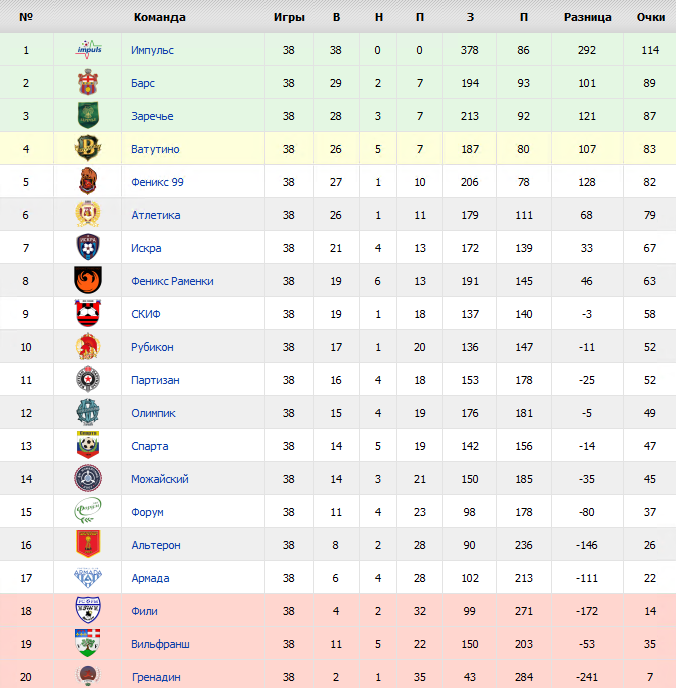Click the green Заречье shield logo
Image resolution: width=676 pixels, height=688 pixels.
88,115
